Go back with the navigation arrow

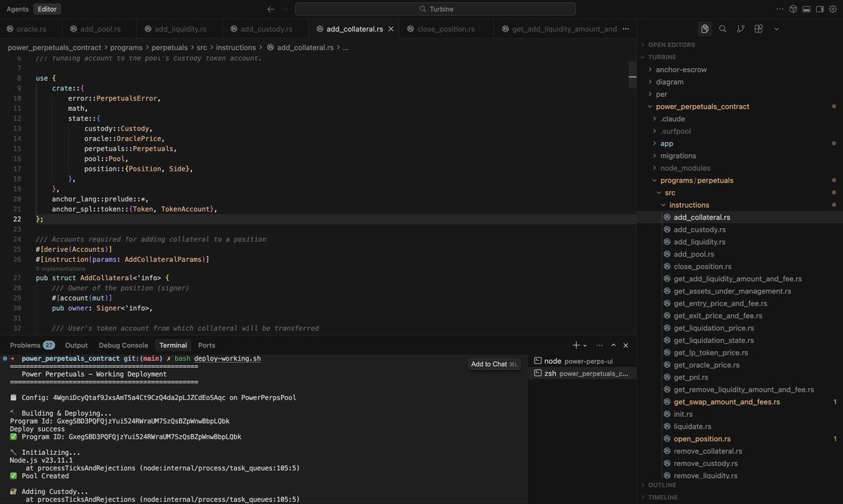point(271,9)
